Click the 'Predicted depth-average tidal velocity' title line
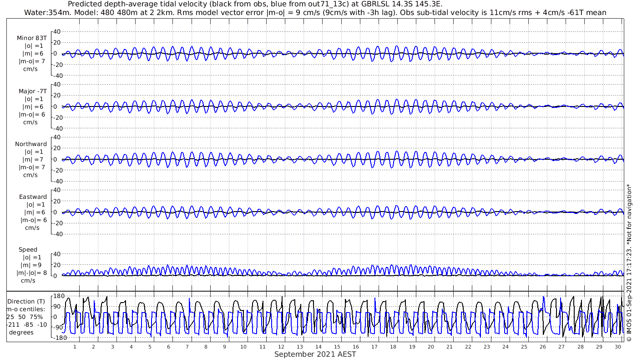Viewport: 637px width, 364px height. (255, 4)
